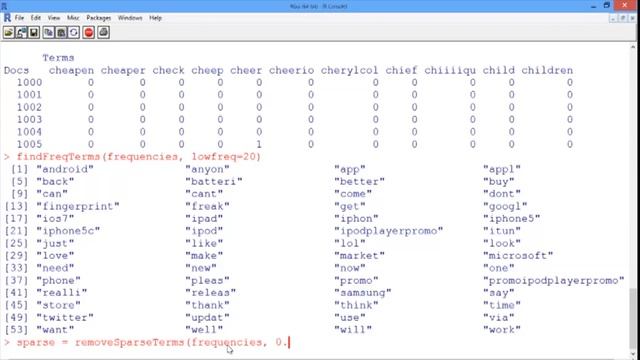Click the "releas" term in output
640x360 pixels.
[x=211, y=293]
